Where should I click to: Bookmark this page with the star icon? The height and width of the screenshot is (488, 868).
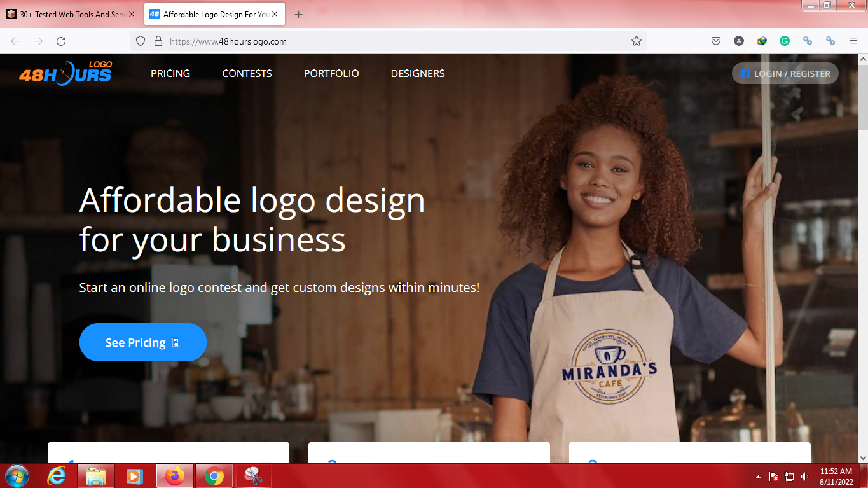point(636,41)
